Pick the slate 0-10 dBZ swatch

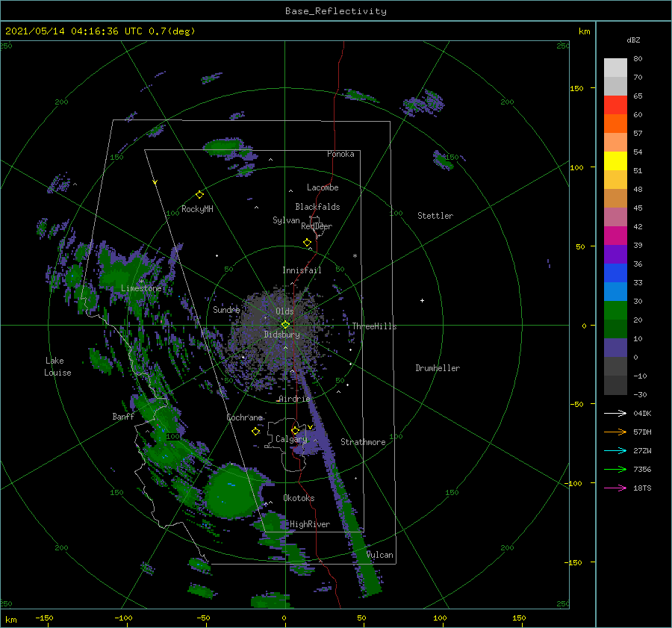pyautogui.click(x=615, y=348)
